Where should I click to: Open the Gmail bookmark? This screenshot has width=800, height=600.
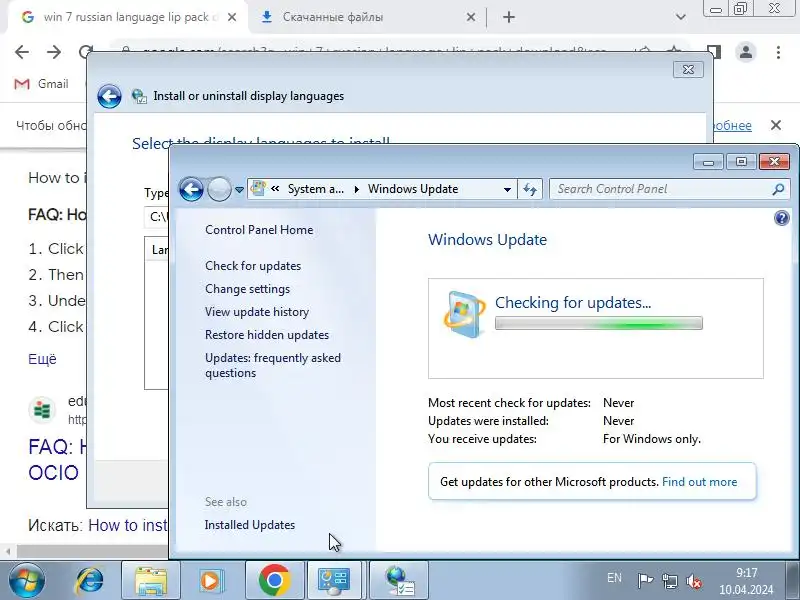pos(41,84)
